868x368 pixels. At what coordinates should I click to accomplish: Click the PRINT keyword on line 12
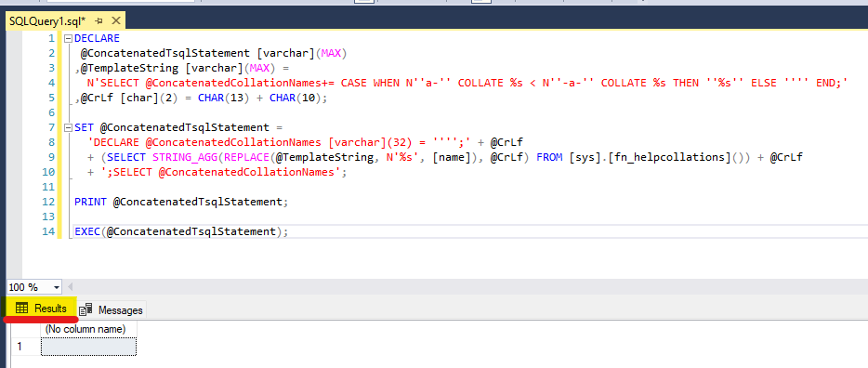90,202
